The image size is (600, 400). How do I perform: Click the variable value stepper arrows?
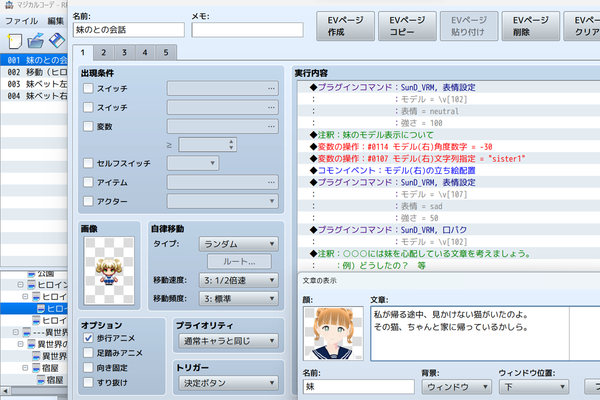point(231,145)
